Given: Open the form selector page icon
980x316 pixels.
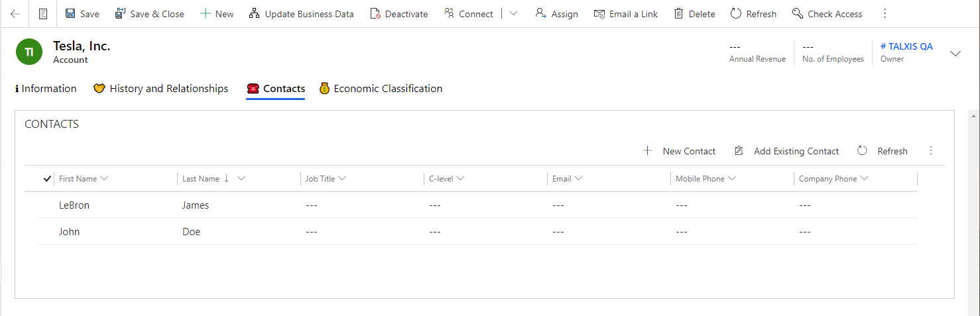Looking at the screenshot, I should (43, 14).
